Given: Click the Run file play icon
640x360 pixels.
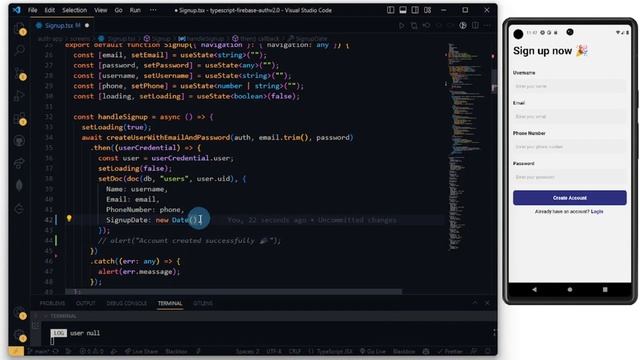Looking at the screenshot, I should click(x=402, y=25).
